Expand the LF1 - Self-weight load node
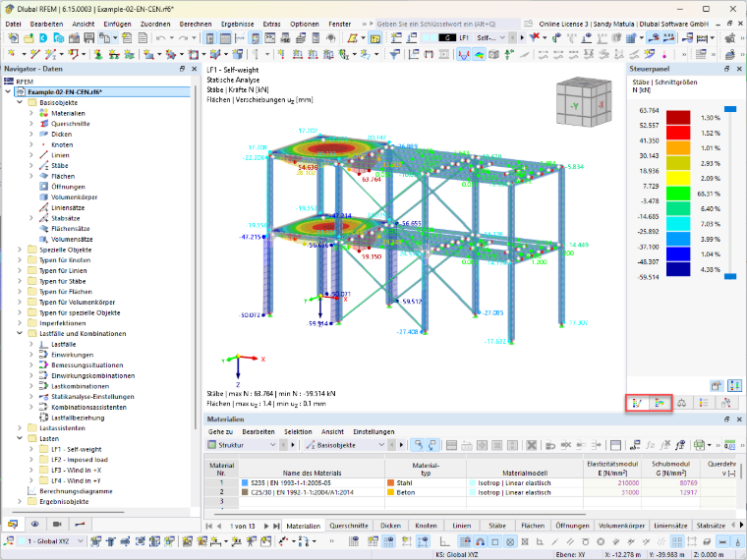The image size is (747, 560). tap(31, 449)
